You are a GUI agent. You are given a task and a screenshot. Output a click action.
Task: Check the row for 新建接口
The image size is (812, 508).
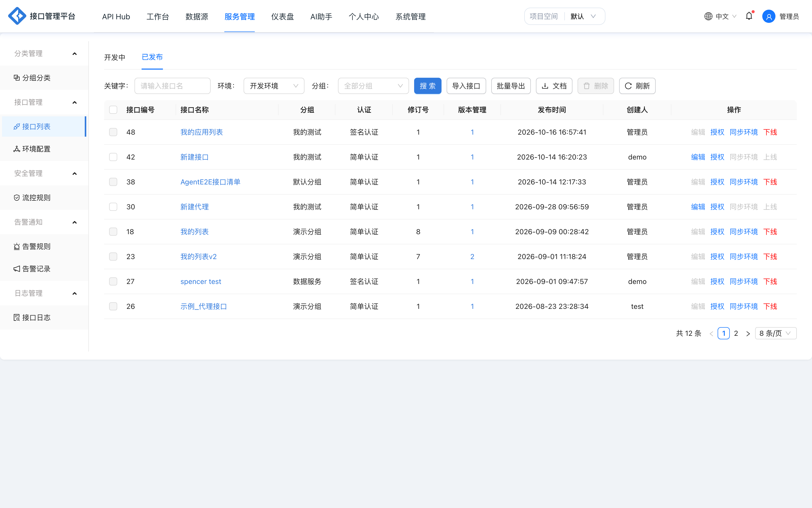(x=113, y=157)
